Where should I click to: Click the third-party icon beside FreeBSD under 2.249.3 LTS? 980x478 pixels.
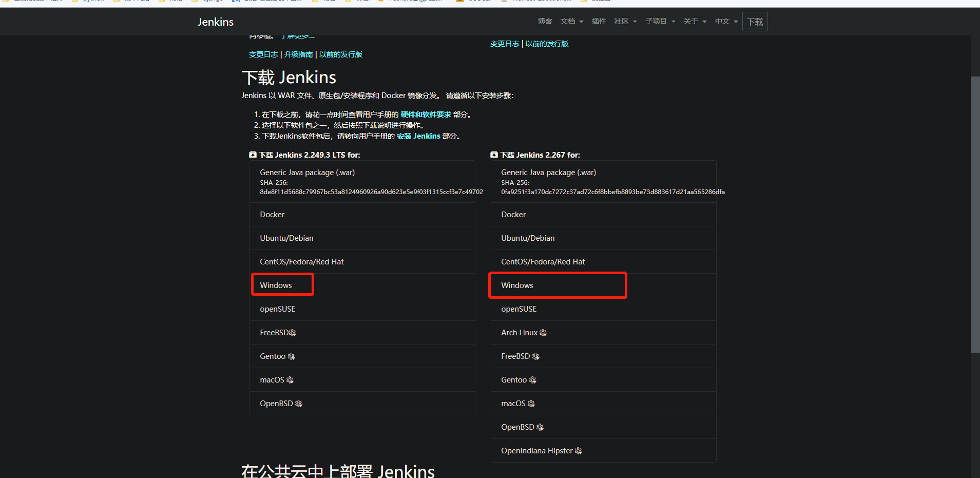(293, 333)
